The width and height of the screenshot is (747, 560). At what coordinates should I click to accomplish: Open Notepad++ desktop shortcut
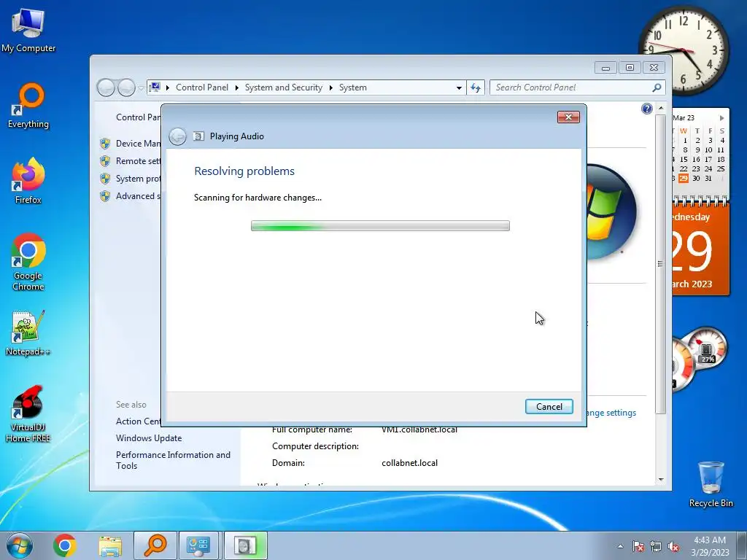coord(28,332)
